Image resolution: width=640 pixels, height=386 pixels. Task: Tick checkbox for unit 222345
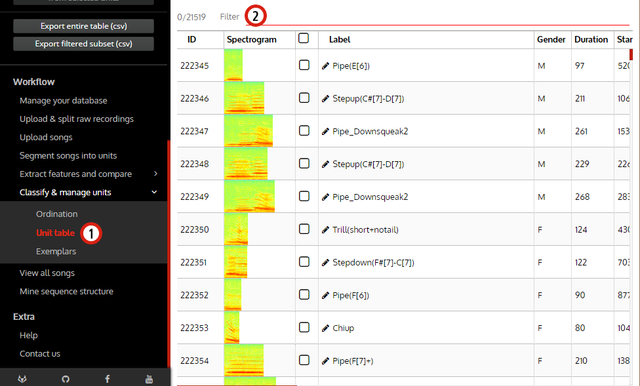[x=304, y=65]
